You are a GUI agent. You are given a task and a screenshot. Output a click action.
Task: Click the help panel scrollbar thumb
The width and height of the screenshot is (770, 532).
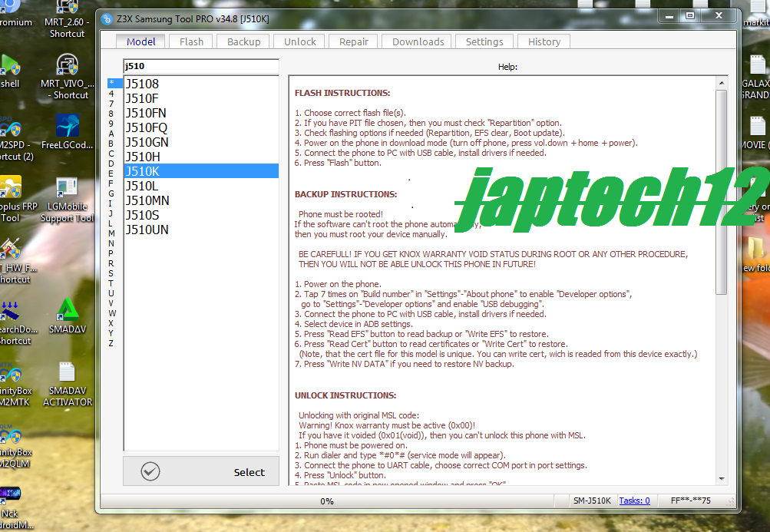[722, 192]
